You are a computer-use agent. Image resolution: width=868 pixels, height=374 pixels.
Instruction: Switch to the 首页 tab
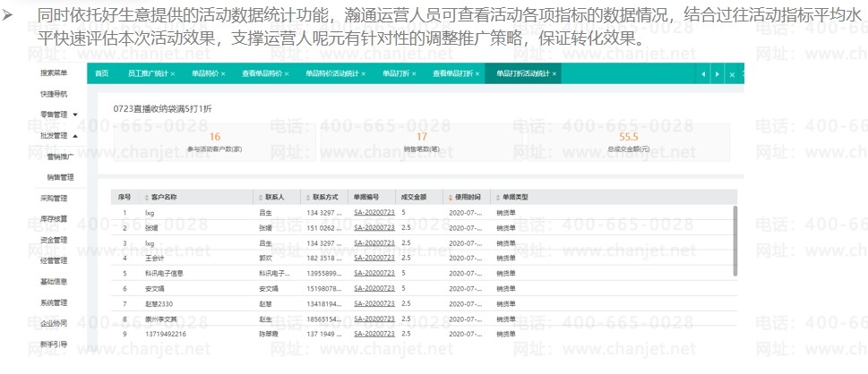point(102,74)
